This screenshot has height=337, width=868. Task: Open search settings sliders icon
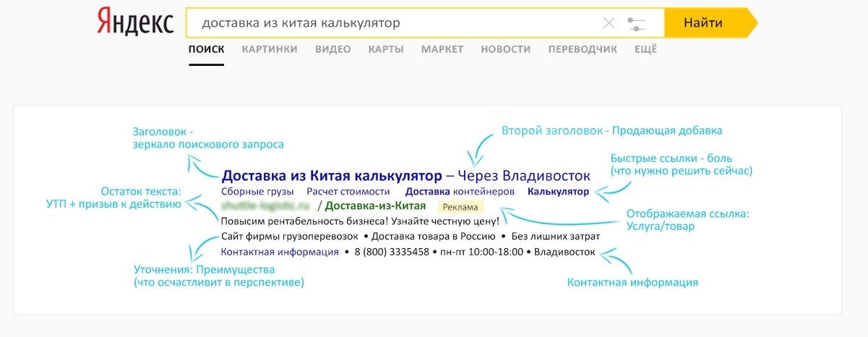636,23
